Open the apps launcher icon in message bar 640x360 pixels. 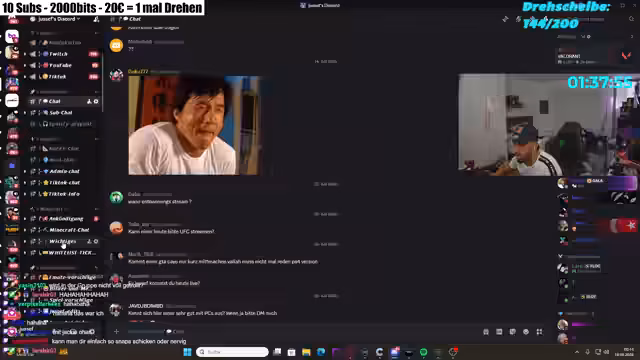pyautogui.click(x=539, y=332)
